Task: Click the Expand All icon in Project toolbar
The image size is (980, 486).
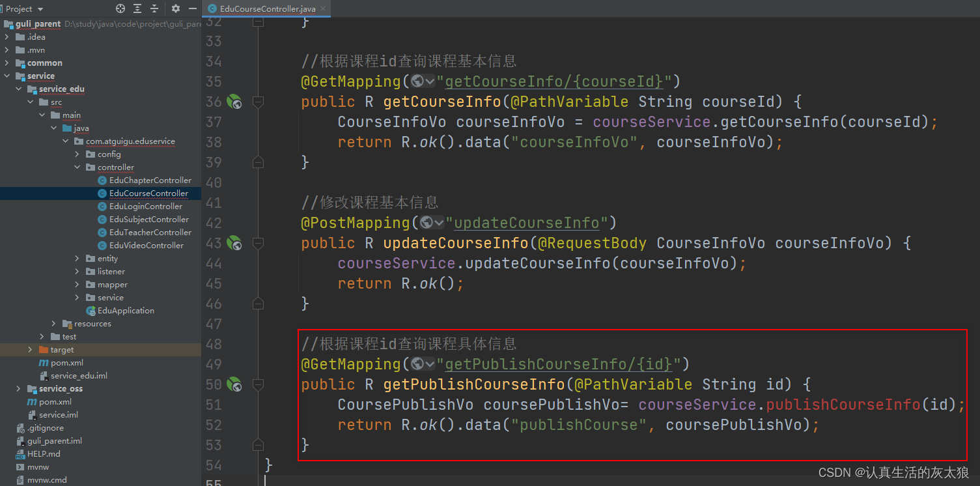Action: coord(137,8)
